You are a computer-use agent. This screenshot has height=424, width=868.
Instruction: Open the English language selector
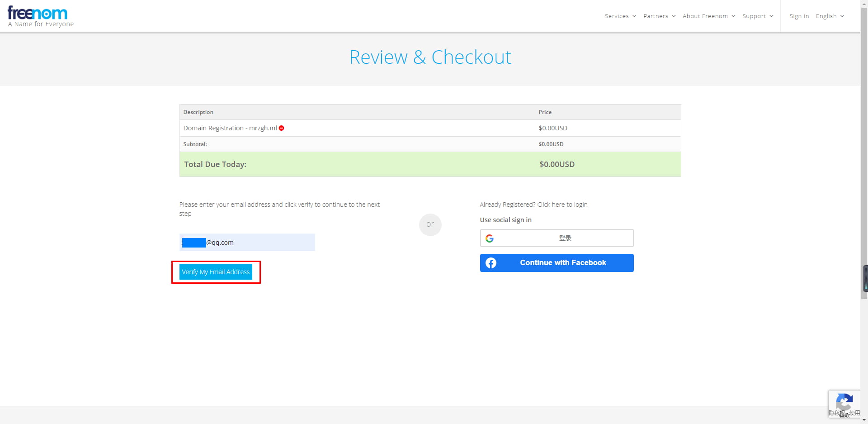point(830,16)
